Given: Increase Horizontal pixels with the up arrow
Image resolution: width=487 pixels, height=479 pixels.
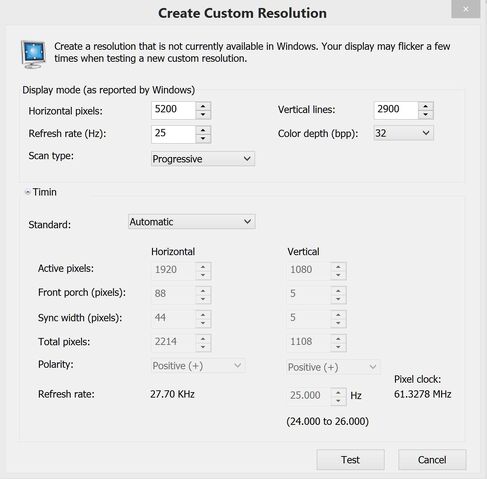Looking at the screenshot, I should click(x=203, y=106).
